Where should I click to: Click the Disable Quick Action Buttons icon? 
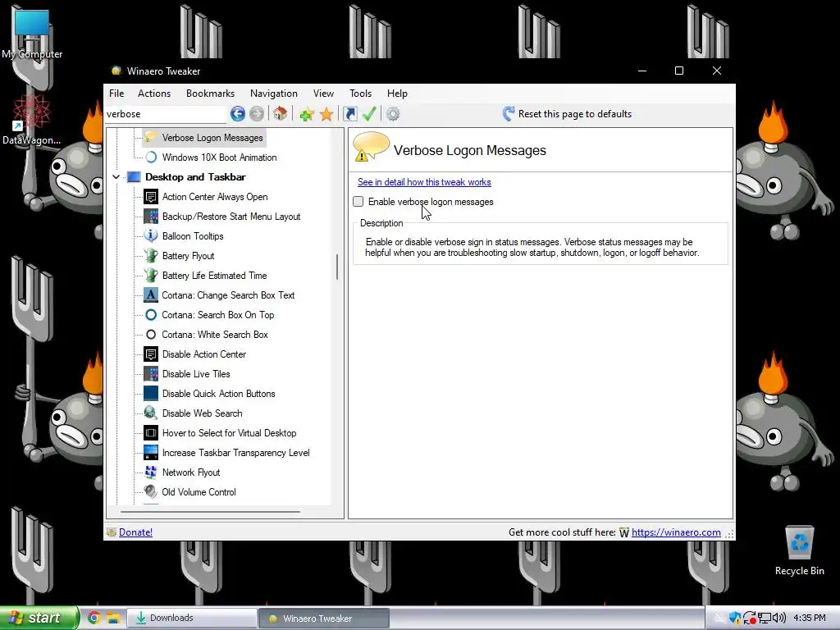tap(151, 393)
